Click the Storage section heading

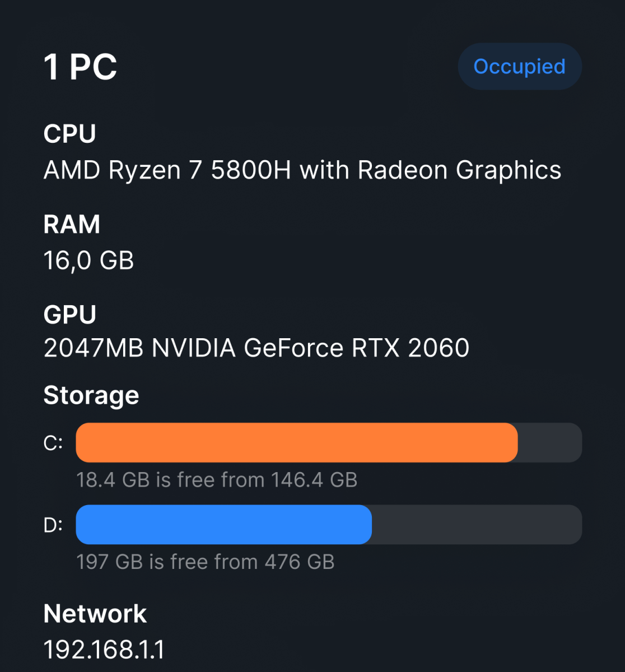coord(91,395)
